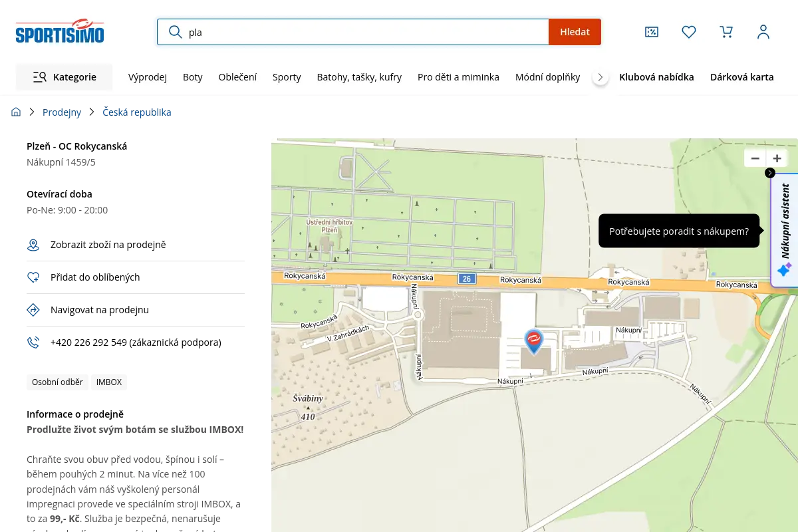Viewport: 798px width, 532px height.
Task: Open the Sportisimo logo homepage
Action: point(60,31)
